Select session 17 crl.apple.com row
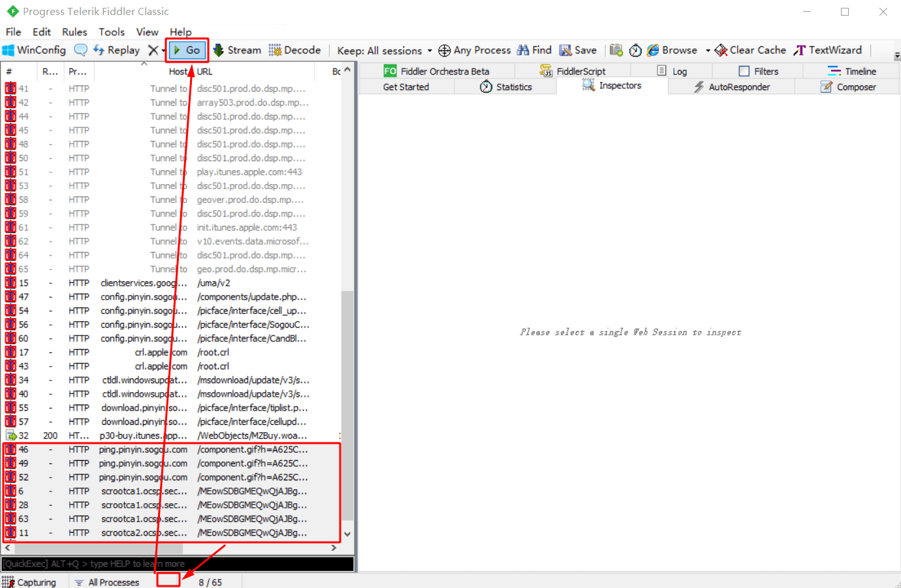The image size is (901, 588). click(172, 352)
